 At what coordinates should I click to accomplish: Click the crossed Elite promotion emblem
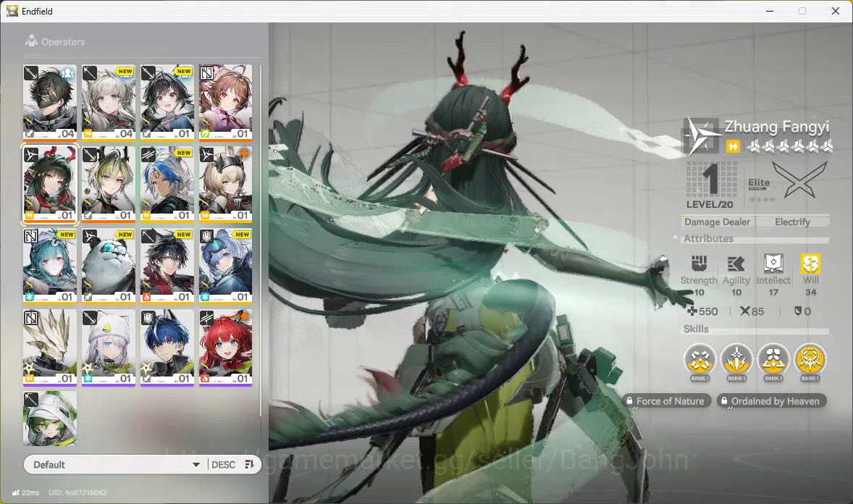coord(799,181)
